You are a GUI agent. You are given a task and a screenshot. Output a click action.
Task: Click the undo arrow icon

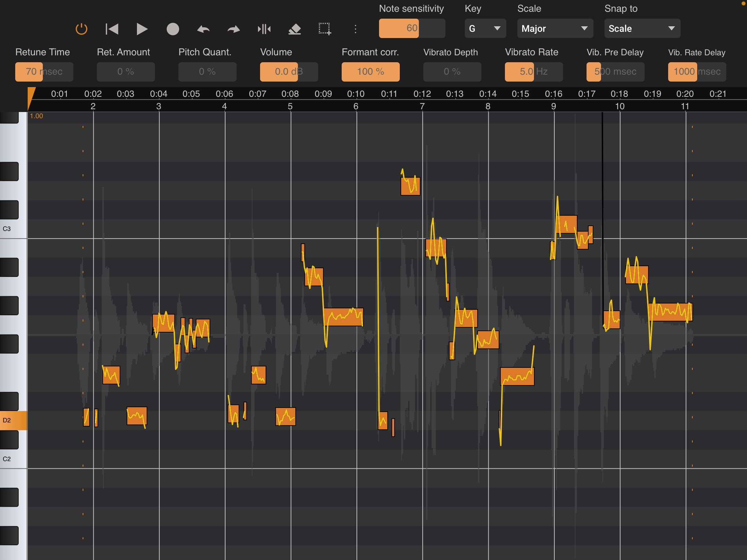pyautogui.click(x=203, y=29)
